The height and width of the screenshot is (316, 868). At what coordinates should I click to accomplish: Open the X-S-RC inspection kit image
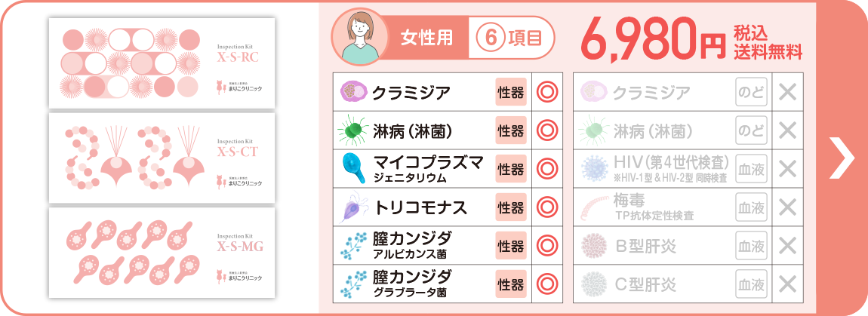point(162,63)
